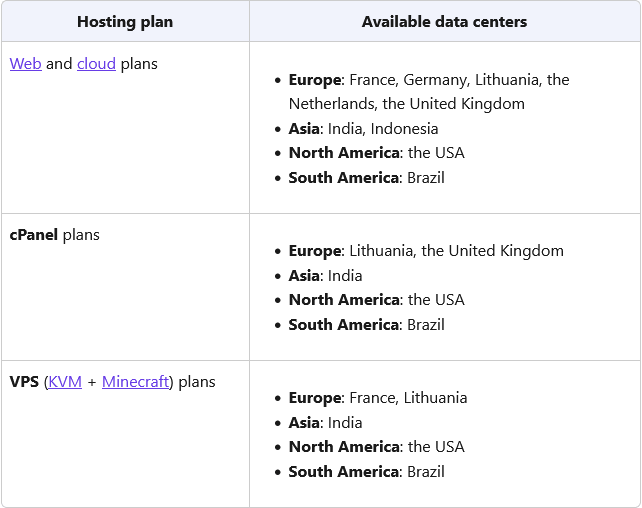Click North America entry for Web/cloud plans
The image size is (642, 508).
[x=376, y=153]
